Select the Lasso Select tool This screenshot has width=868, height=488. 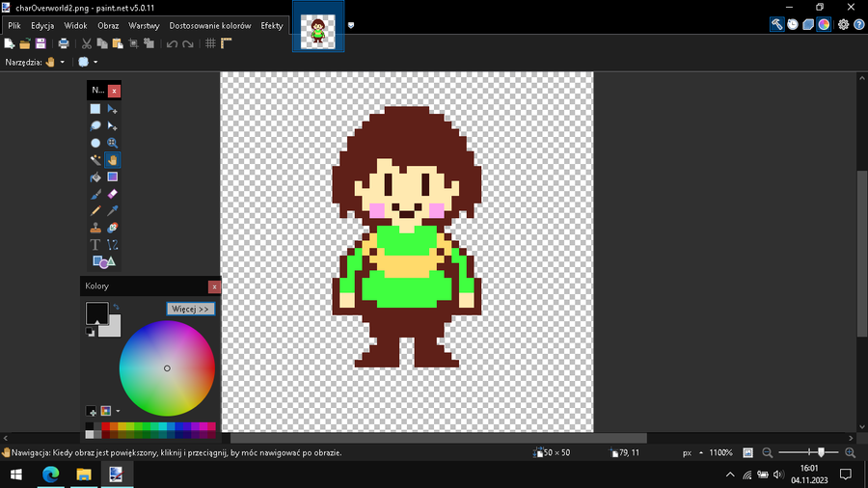95,126
